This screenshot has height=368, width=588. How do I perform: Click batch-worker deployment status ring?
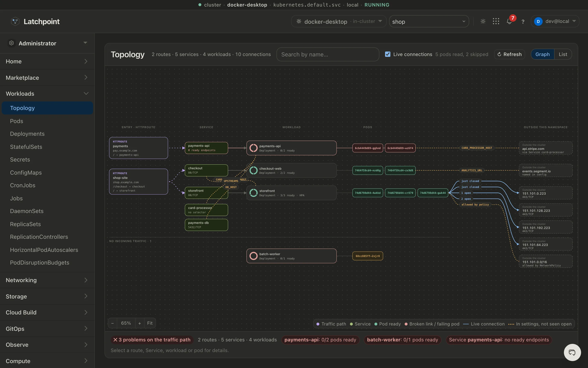pos(253,256)
